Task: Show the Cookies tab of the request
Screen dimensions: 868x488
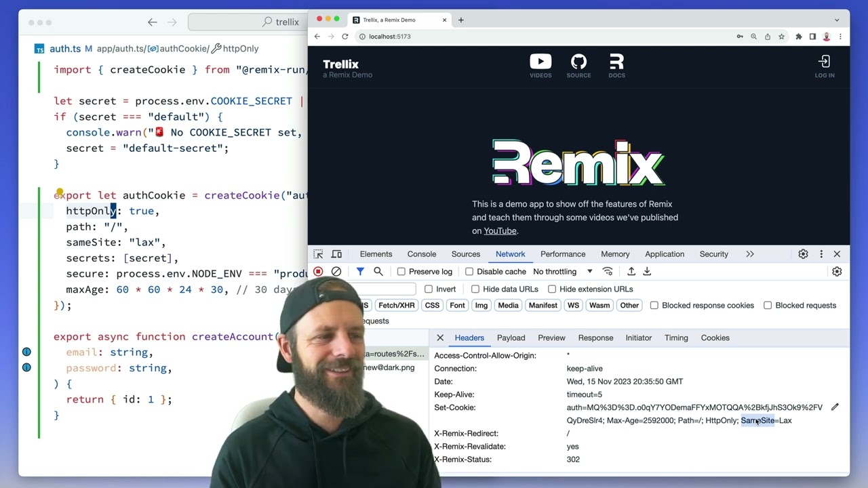Action: point(715,338)
